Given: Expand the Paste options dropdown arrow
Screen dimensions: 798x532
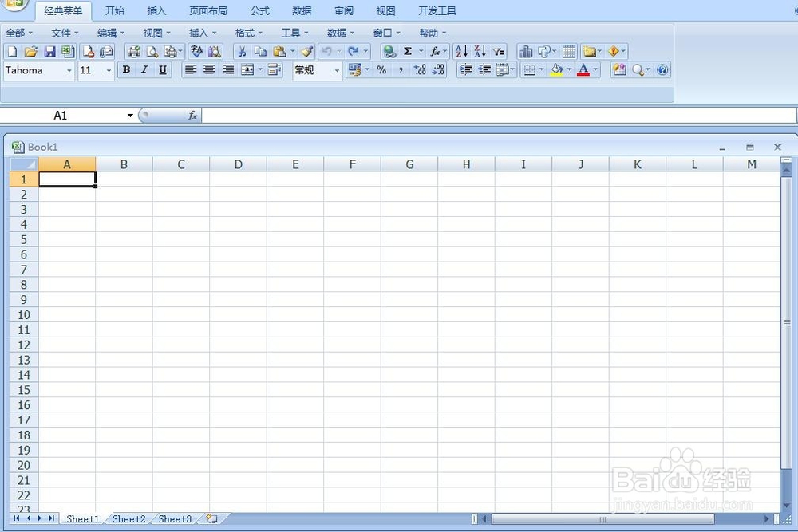Looking at the screenshot, I should [292, 51].
